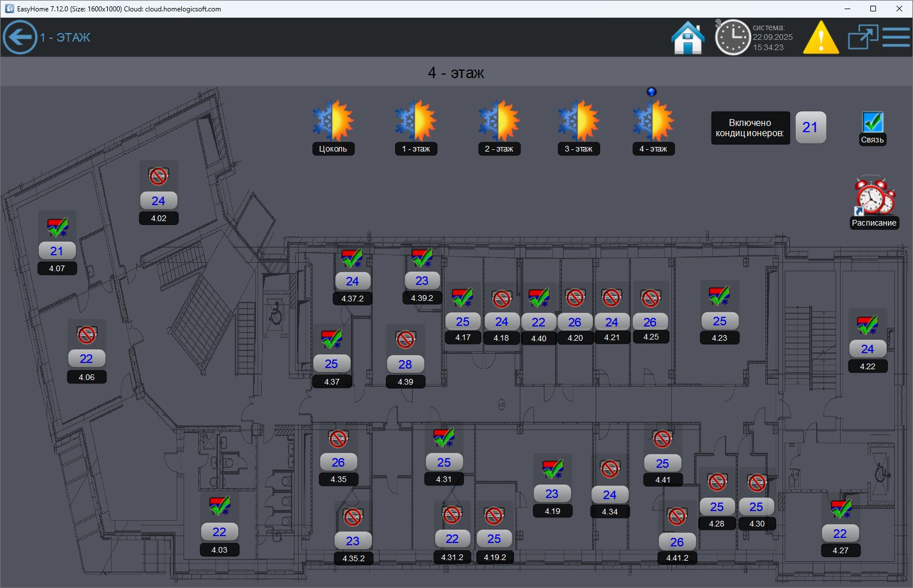This screenshot has width=913, height=588.
Task: Click the detach window icon
Action: (x=862, y=38)
